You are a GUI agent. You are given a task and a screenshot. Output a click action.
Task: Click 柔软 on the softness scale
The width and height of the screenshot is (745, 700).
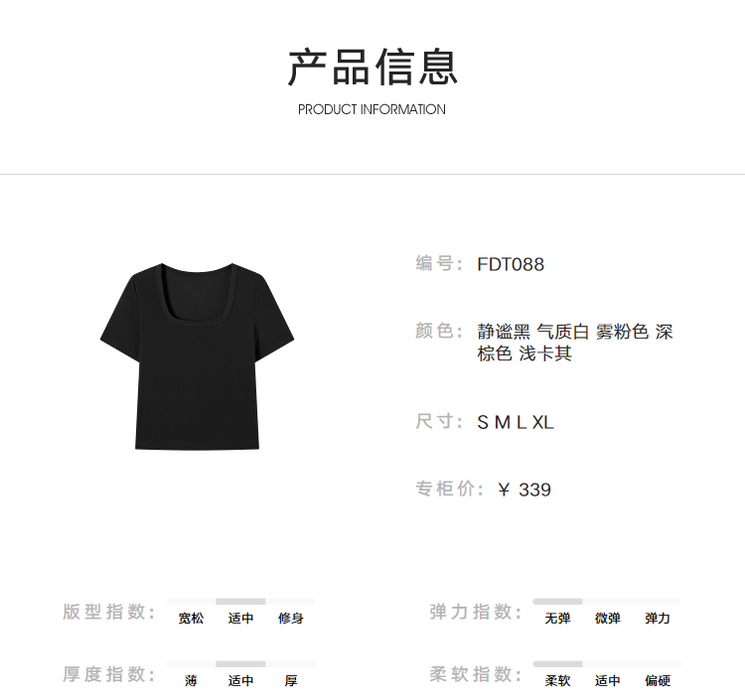[557, 680]
